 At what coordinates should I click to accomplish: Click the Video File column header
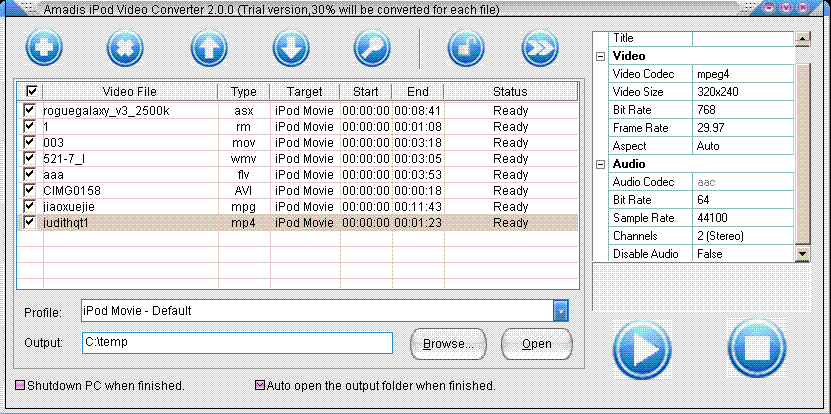pos(130,91)
